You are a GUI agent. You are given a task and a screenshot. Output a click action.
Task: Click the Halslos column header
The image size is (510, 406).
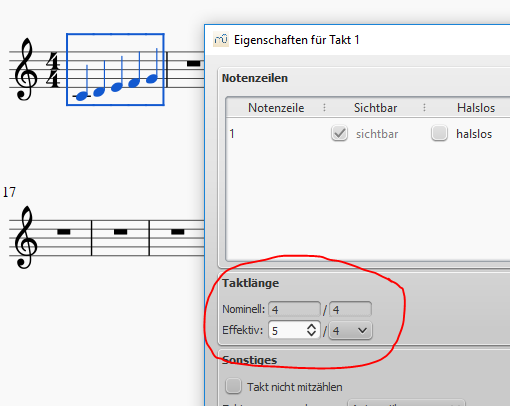tap(476, 108)
